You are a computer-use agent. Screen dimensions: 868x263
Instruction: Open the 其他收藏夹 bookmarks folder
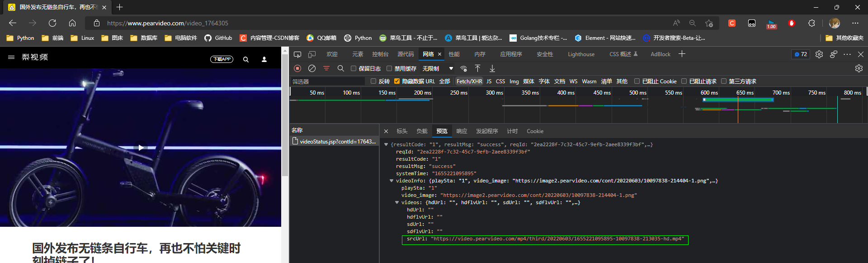pyautogui.click(x=844, y=38)
